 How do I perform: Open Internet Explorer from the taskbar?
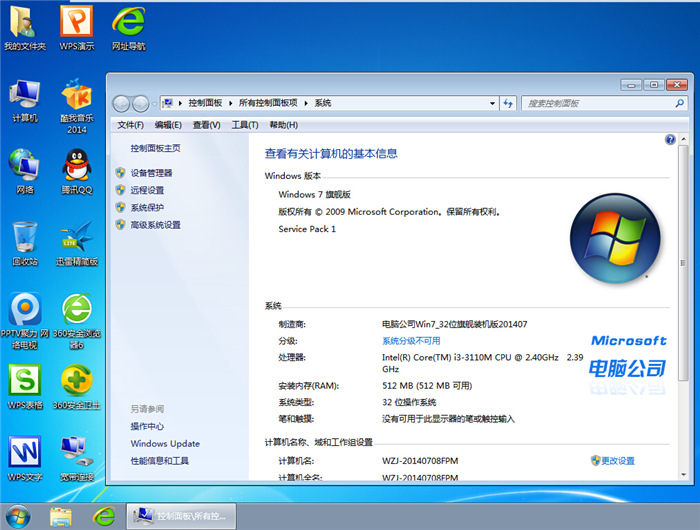[103, 516]
